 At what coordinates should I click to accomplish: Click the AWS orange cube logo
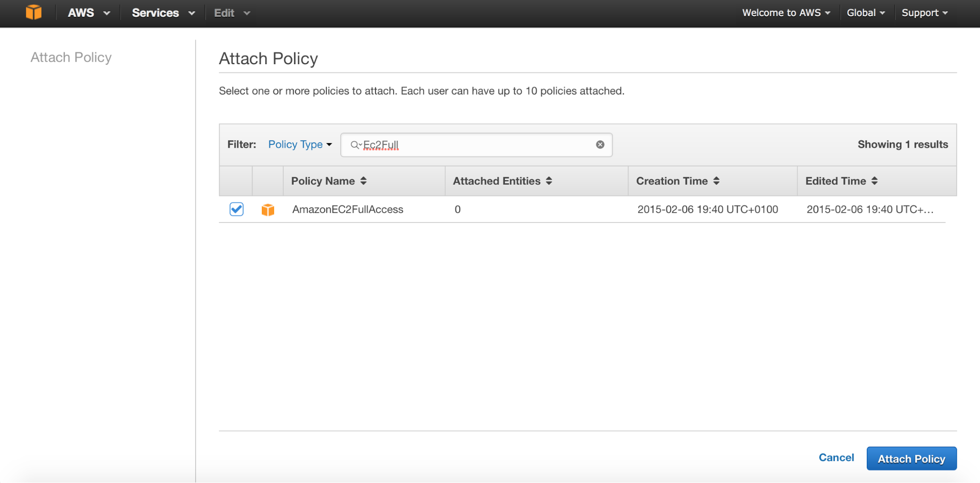click(x=34, y=12)
